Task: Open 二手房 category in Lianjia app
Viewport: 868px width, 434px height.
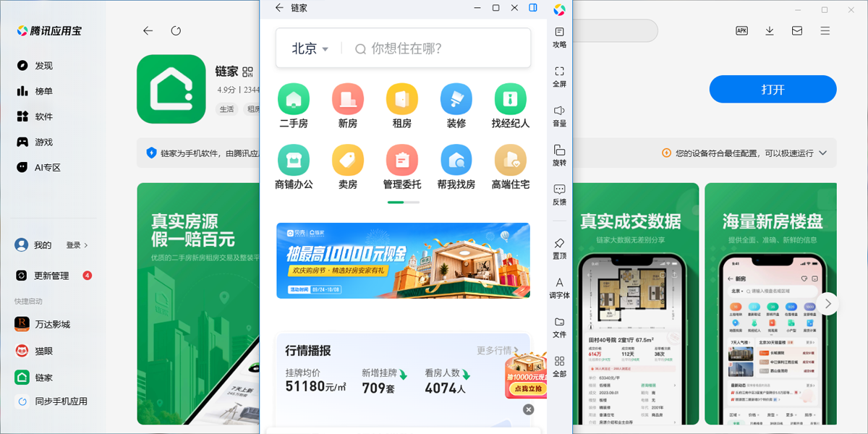Action: [294, 106]
